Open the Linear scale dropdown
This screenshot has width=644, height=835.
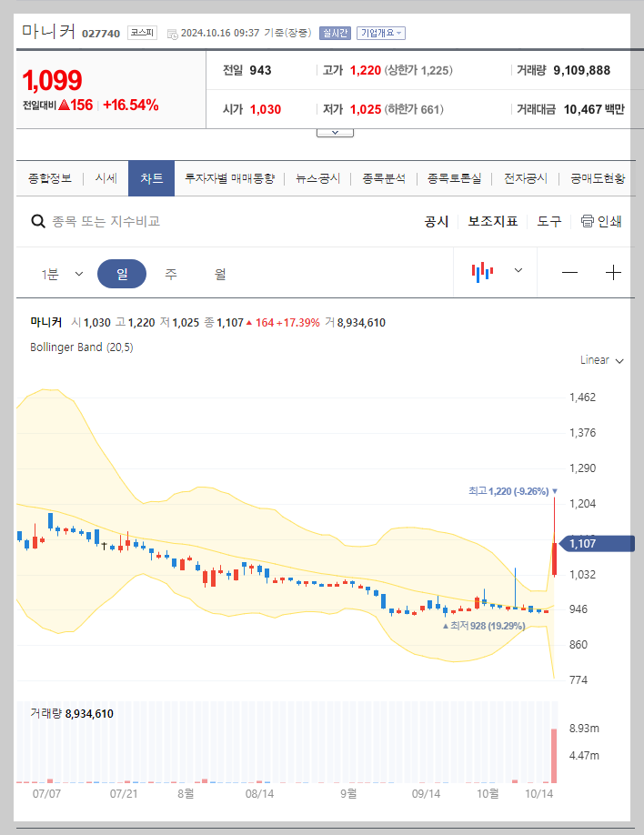(x=600, y=360)
